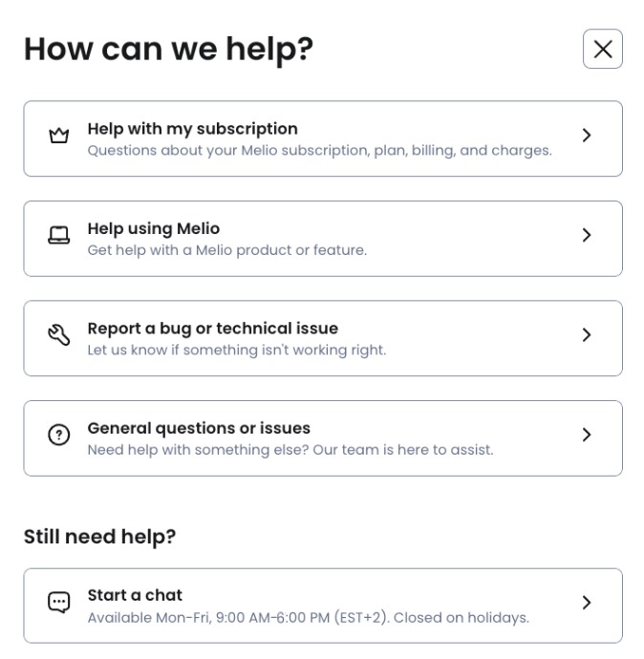Click the laptop icon for Melio help
This screenshot has height=659, width=644.
tap(59, 235)
